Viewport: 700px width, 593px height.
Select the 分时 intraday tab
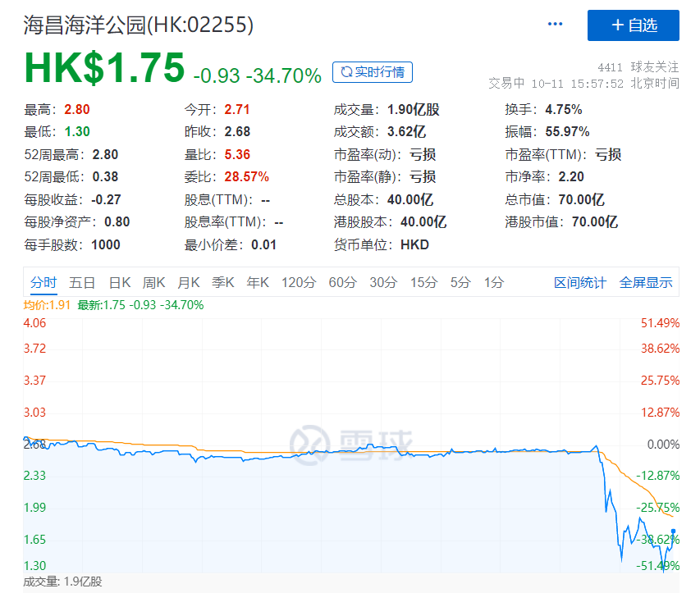pyautogui.click(x=43, y=281)
